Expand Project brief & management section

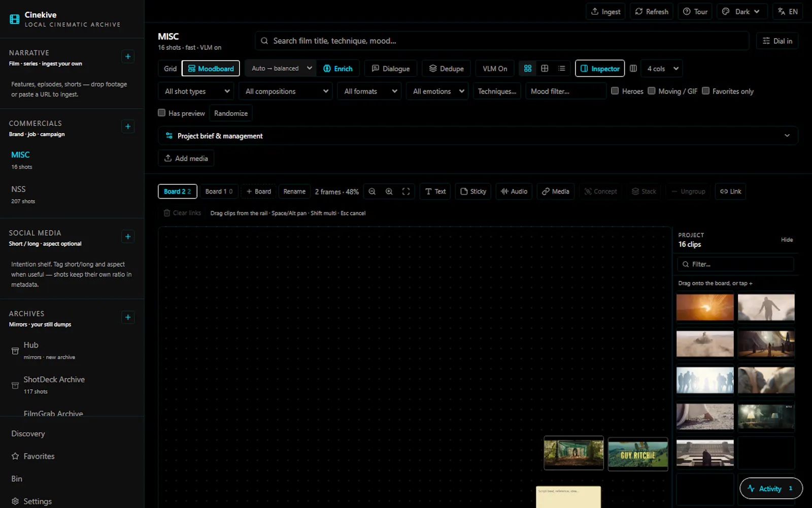(478, 136)
